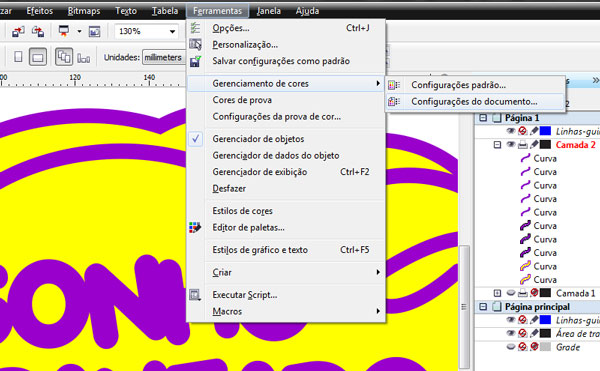Open the docker flyout double-arrow button
Screen dimensions: 600x371
(x=595, y=80)
